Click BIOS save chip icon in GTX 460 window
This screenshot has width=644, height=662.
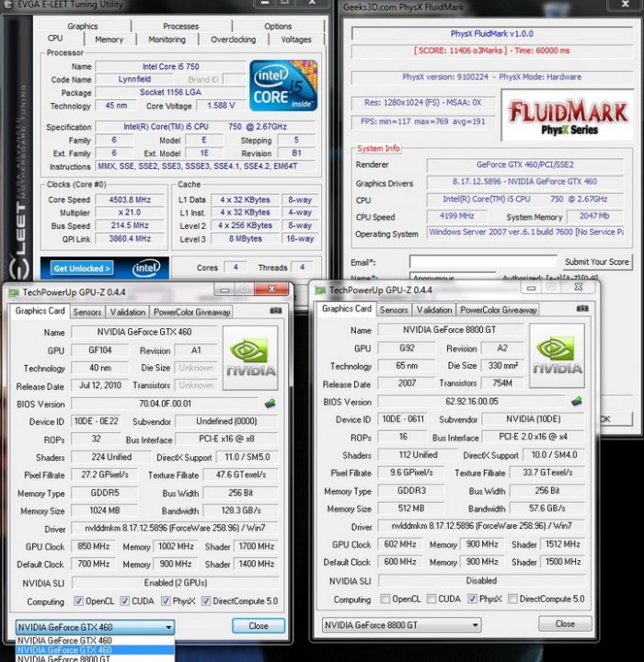click(x=270, y=404)
